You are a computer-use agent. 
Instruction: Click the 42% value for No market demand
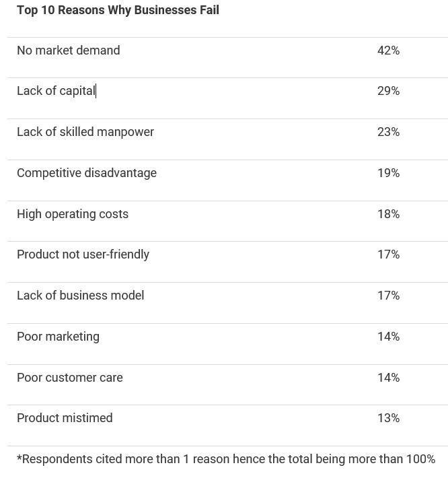(388, 50)
